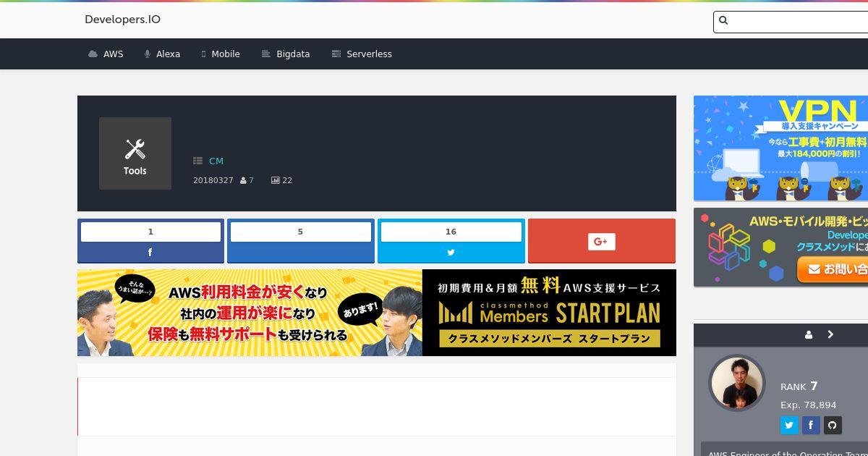868x456 pixels.
Task: Click the share button showing count 5
Action: (x=301, y=241)
